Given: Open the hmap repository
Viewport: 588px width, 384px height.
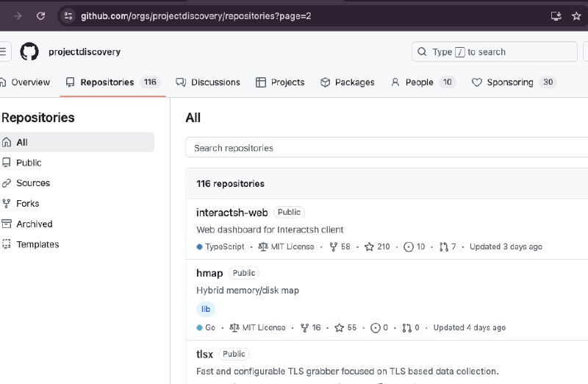Looking at the screenshot, I should pos(209,273).
